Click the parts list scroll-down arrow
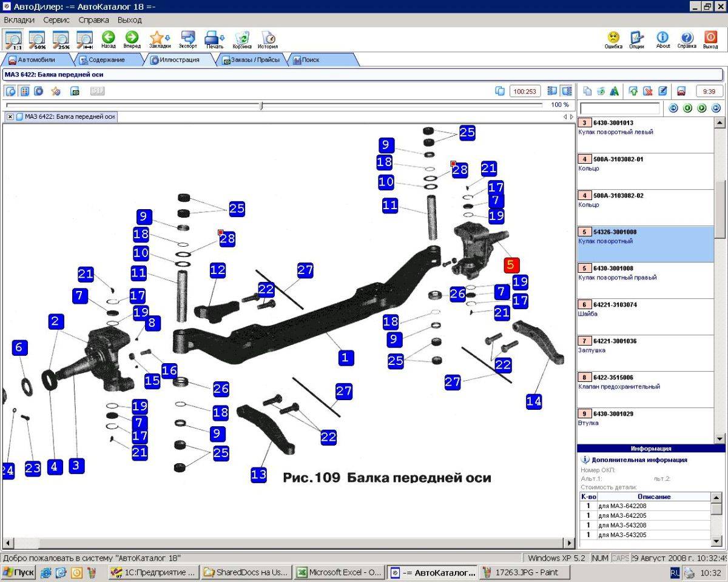 720,438
